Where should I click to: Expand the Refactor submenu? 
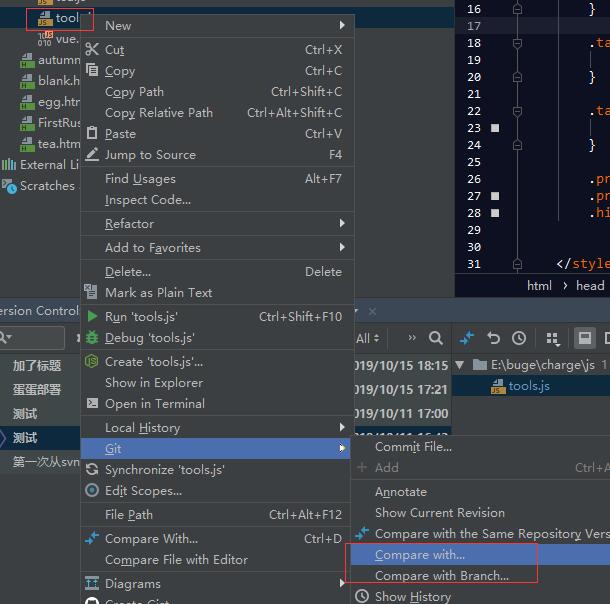[342, 223]
